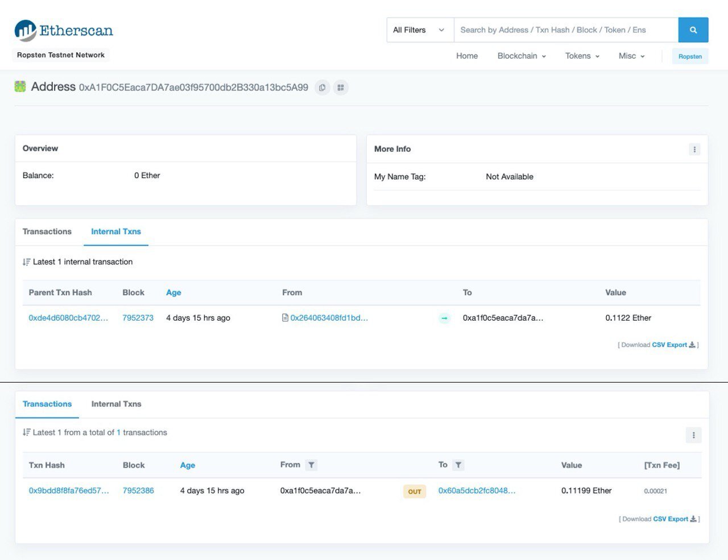Show the address QR code icon

[x=341, y=88]
